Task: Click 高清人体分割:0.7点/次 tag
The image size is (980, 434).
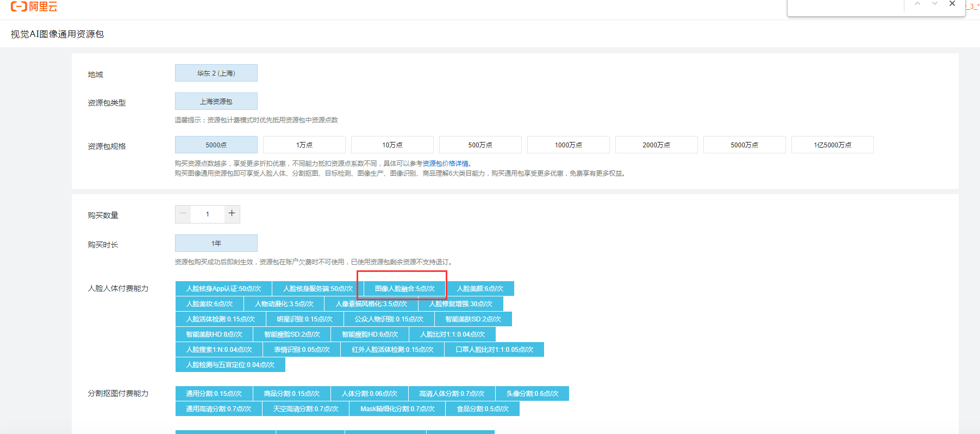Action: (452, 393)
